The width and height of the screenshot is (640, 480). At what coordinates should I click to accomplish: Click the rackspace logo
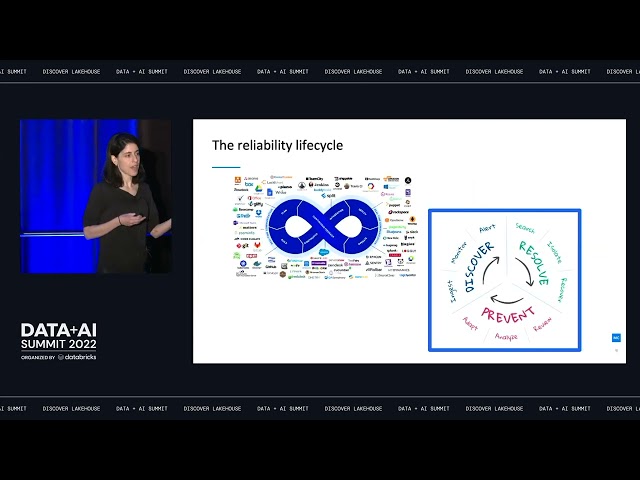399,212
